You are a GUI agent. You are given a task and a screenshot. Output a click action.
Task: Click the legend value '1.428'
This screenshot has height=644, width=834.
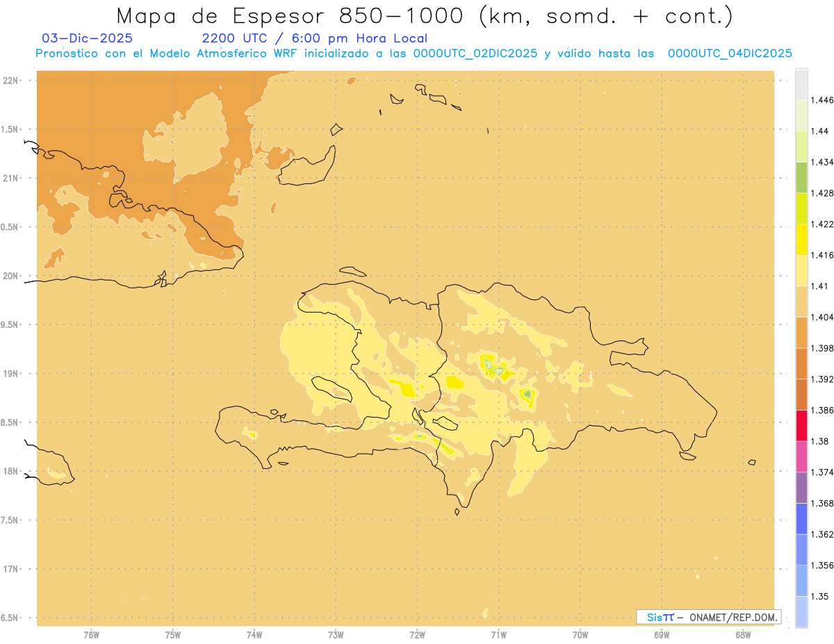822,193
